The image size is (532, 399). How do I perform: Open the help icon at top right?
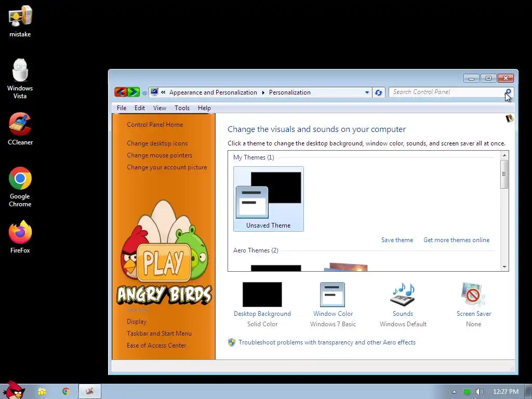tap(509, 118)
